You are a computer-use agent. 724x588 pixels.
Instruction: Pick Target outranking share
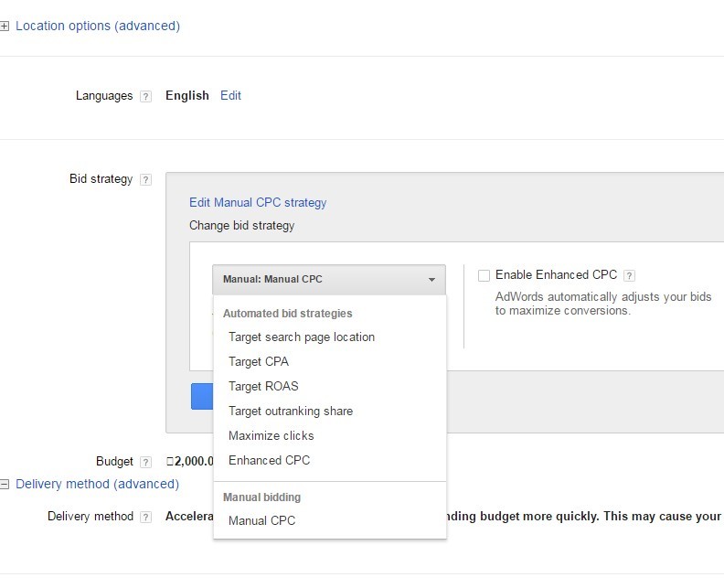click(x=291, y=412)
